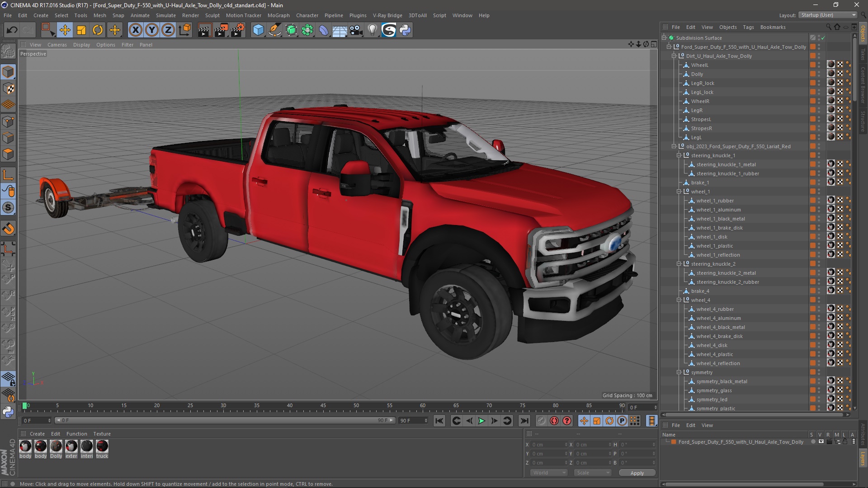
Task: Select Polygons mode icon in left sidebar
Action: pos(8,154)
